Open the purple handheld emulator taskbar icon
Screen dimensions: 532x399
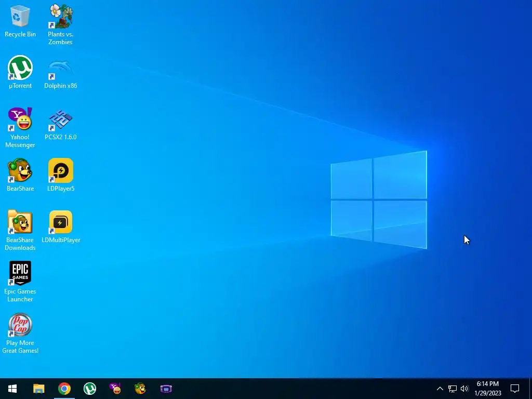pos(166,389)
